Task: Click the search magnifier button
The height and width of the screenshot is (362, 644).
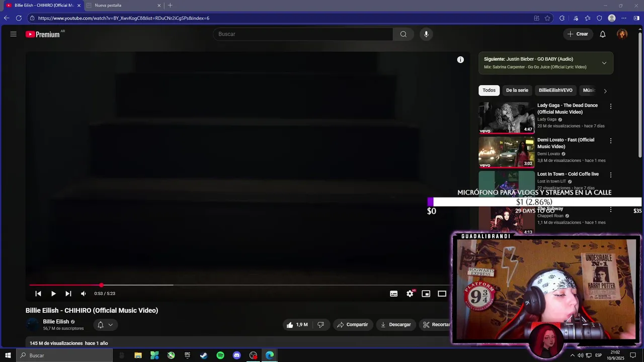Action: click(404, 34)
